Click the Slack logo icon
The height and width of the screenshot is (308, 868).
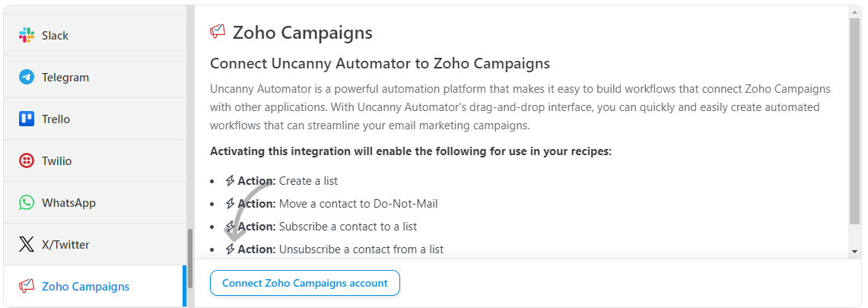point(27,36)
